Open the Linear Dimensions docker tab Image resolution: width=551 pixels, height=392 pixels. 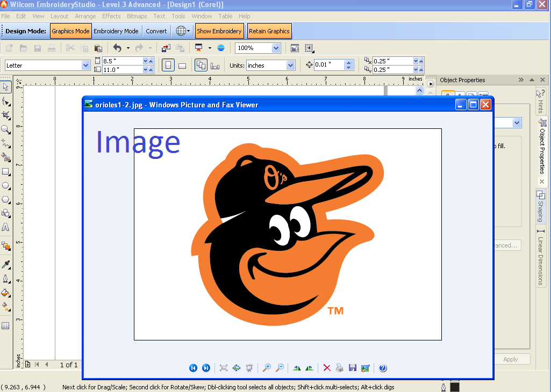pos(540,257)
